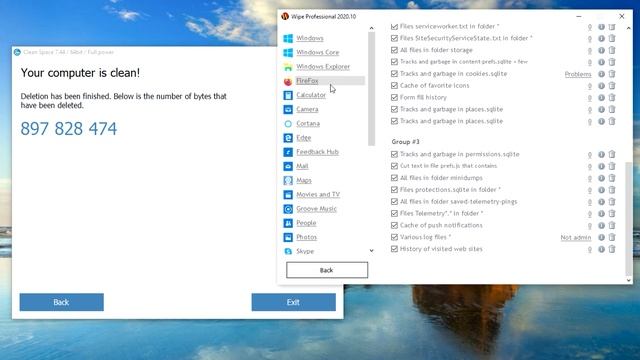Select the Edge browser icon
Image resolution: width=640 pixels, height=360 pixels.
tap(288, 138)
